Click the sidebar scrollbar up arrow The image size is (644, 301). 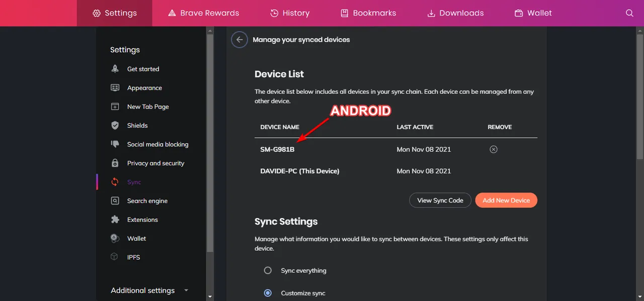pyautogui.click(x=210, y=31)
